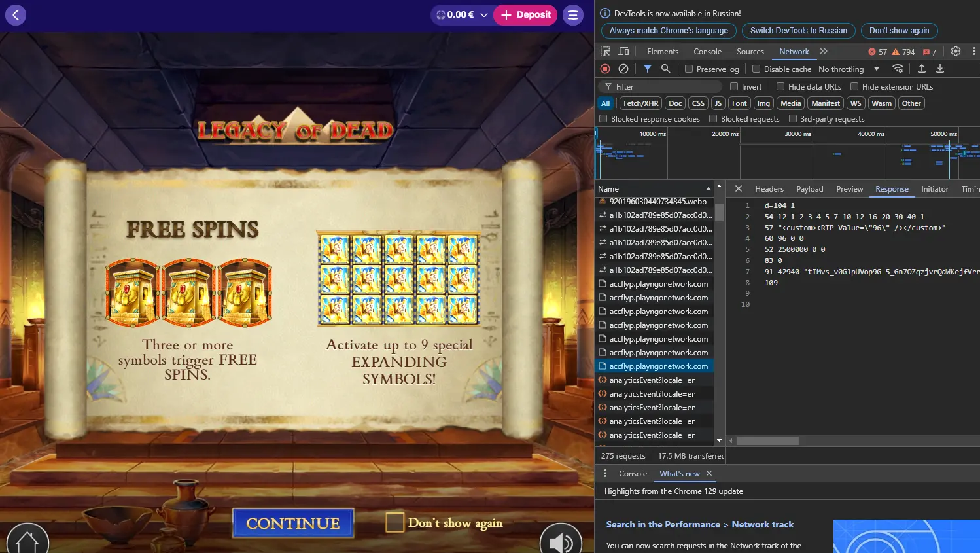Show more DevTools tabs chevron
Viewport: 980px width, 553px height.
point(824,51)
